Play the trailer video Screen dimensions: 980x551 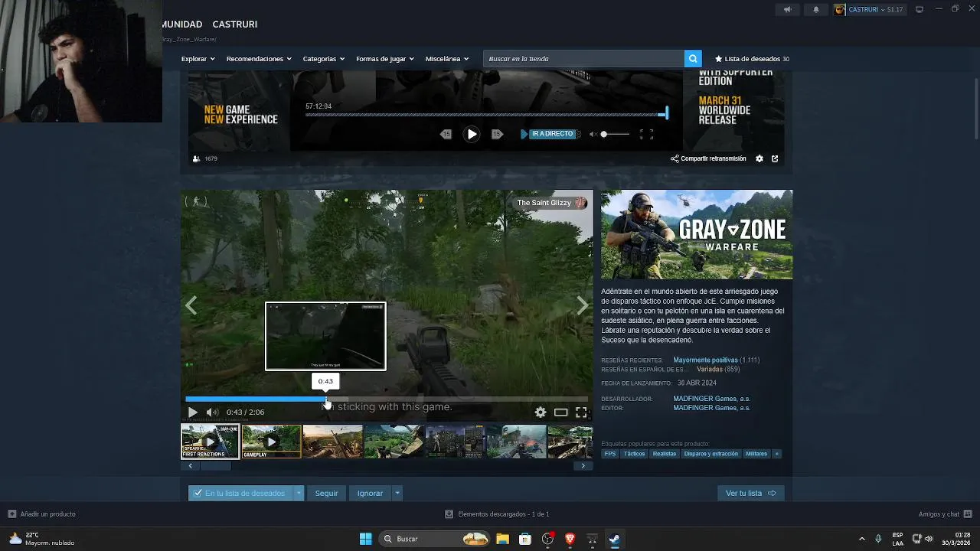pyautogui.click(x=192, y=412)
